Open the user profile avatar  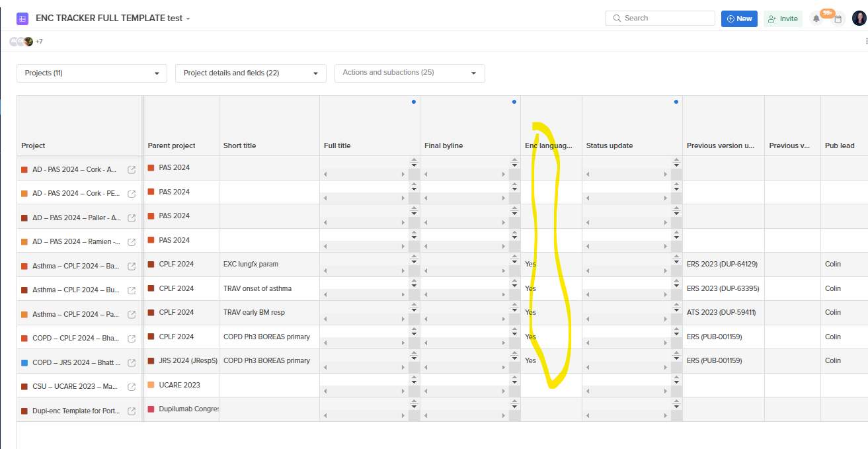[x=859, y=19]
